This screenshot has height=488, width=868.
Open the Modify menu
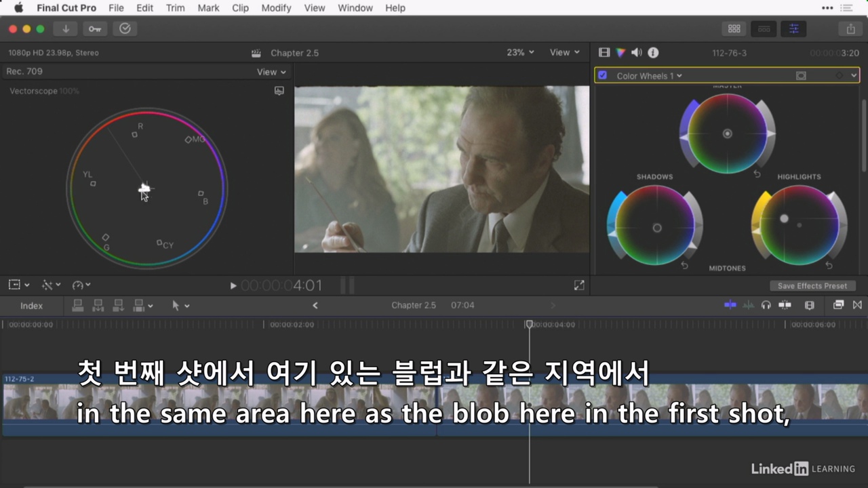(276, 8)
